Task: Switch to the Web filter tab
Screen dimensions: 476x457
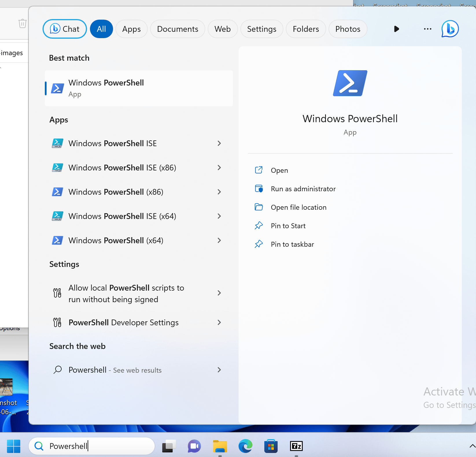Action: 223,29
